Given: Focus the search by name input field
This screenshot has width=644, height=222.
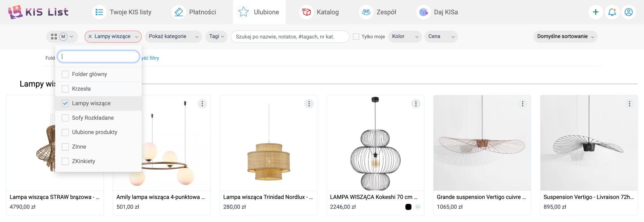Looking at the screenshot, I should click(290, 37).
